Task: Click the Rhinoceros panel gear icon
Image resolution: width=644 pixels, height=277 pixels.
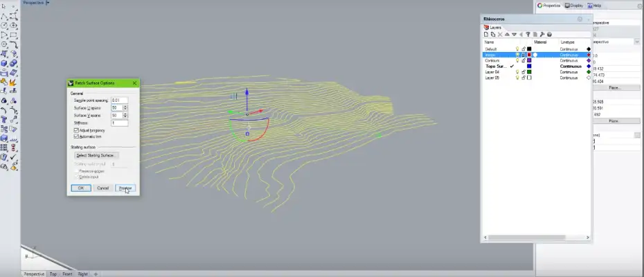Action: pyautogui.click(x=580, y=19)
